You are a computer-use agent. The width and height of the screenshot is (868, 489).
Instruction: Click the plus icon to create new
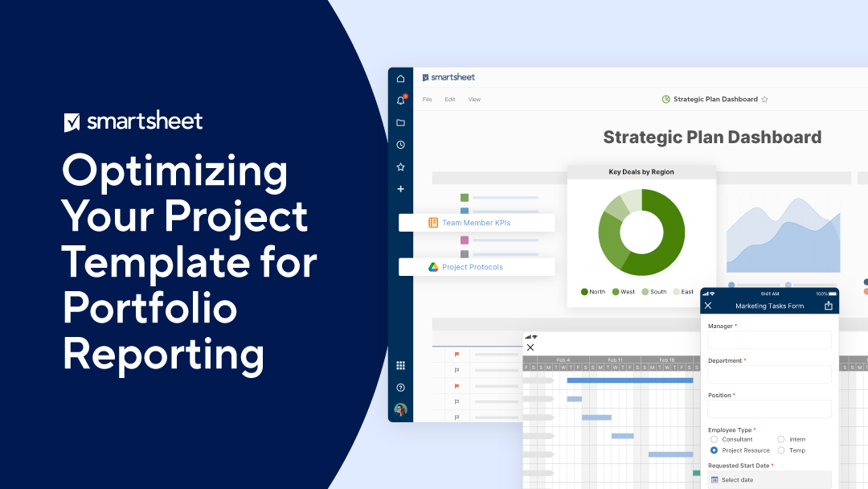[x=400, y=189]
